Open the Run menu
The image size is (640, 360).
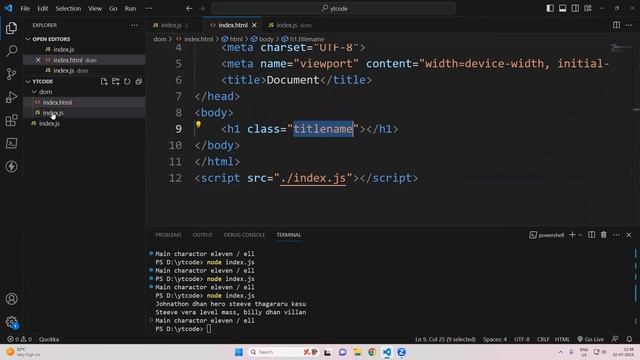130,8
